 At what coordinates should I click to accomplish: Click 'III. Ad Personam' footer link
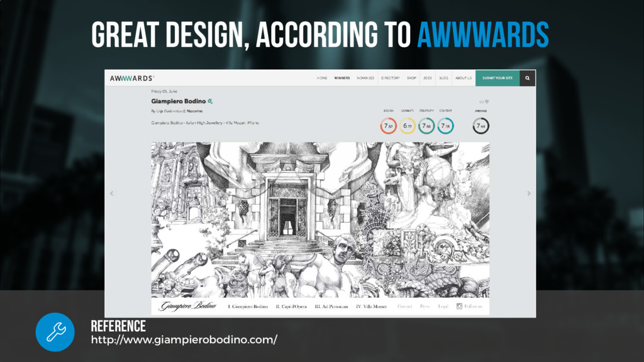click(x=331, y=307)
